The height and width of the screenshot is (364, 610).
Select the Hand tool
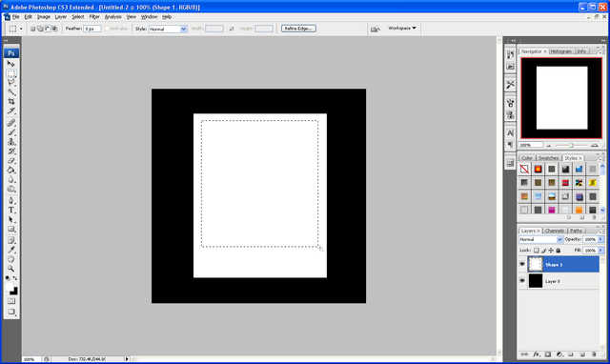11,259
